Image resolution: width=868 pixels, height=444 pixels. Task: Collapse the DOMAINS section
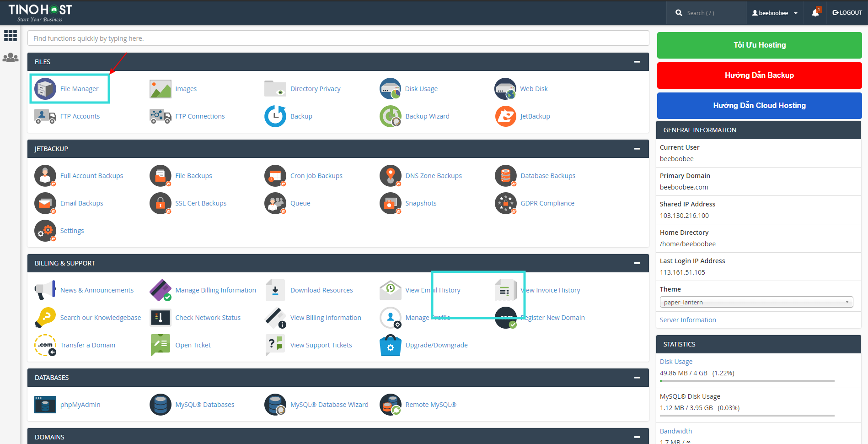[x=637, y=437]
